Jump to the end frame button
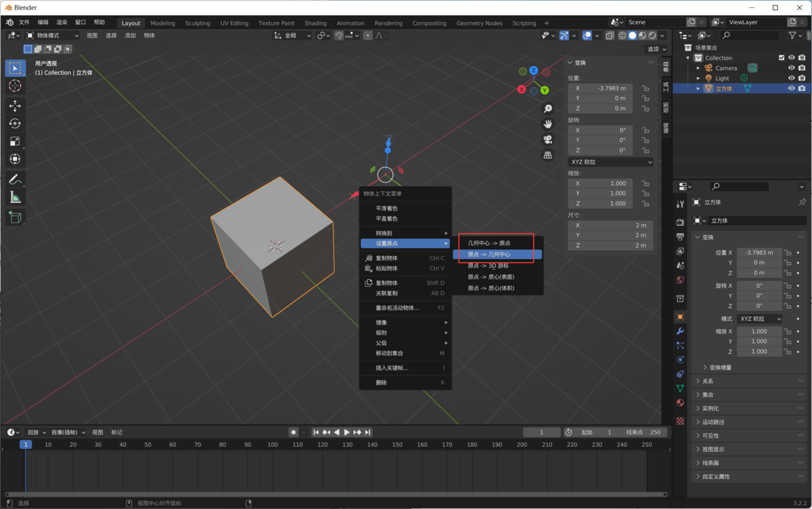812x509 pixels. point(368,432)
